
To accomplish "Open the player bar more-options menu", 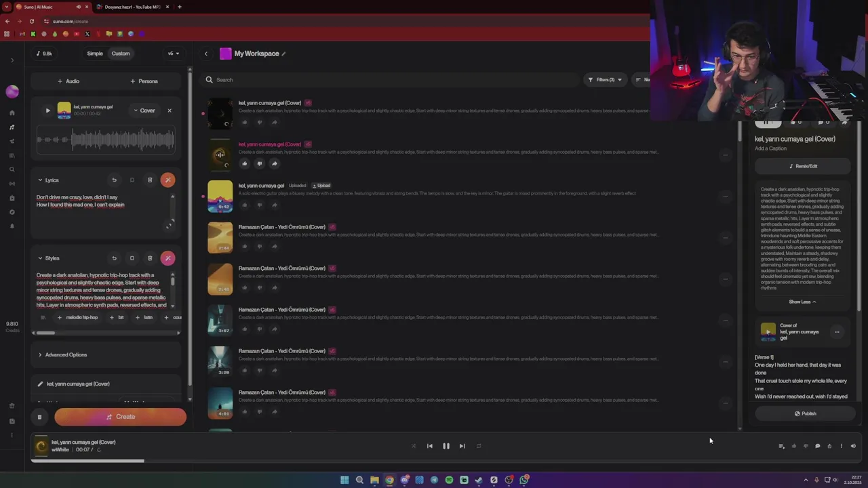I will [841, 446].
